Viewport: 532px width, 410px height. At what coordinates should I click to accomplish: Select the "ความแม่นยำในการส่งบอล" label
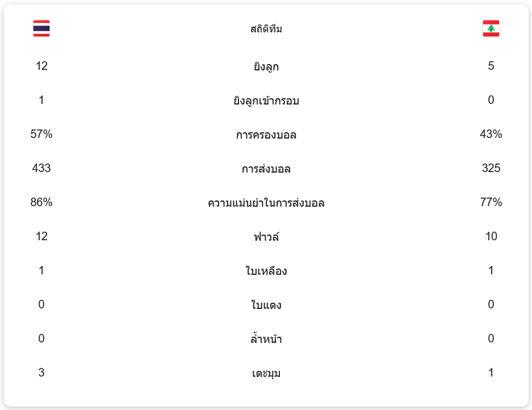pos(266,203)
